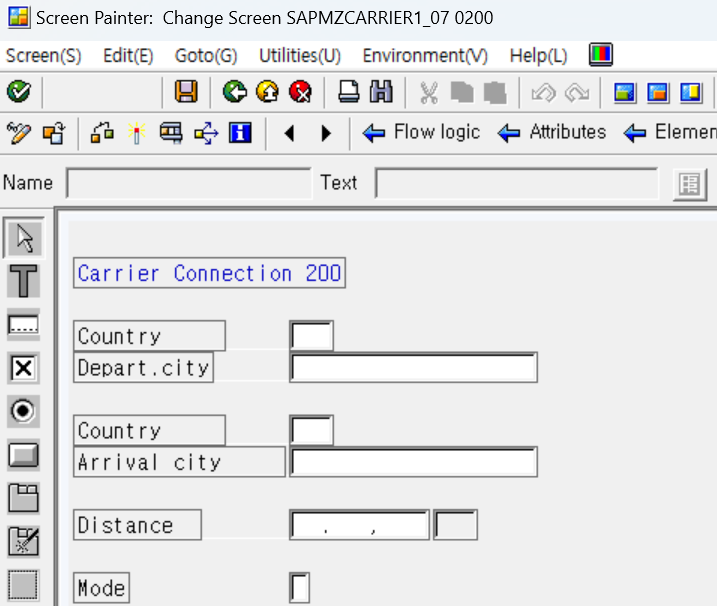Select the Tabstrip wizard tool
The width and height of the screenshot is (717, 606).
click(x=24, y=542)
